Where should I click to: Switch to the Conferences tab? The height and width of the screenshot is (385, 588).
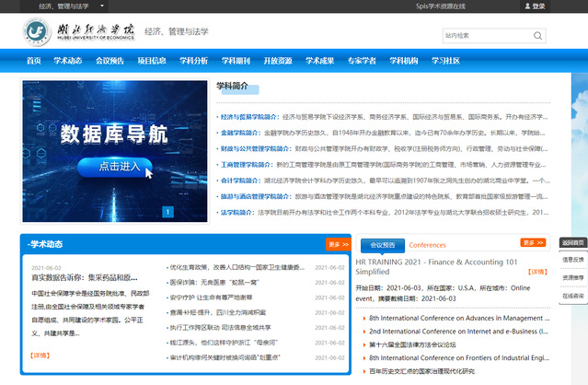(x=427, y=245)
